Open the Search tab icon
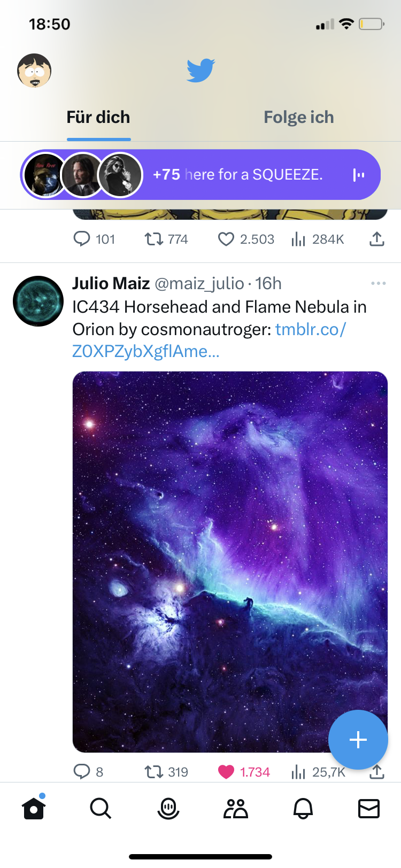 click(101, 809)
